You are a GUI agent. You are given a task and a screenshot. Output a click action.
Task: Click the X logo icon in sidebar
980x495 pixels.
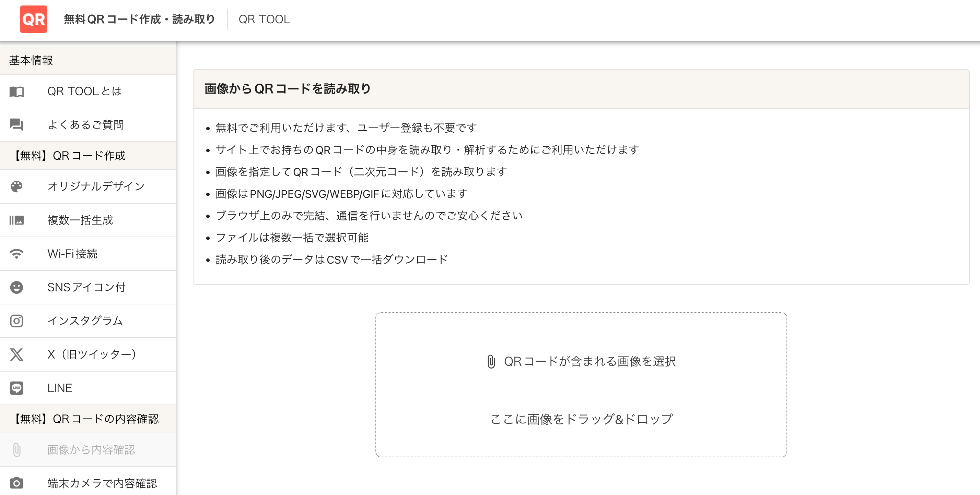coord(17,354)
